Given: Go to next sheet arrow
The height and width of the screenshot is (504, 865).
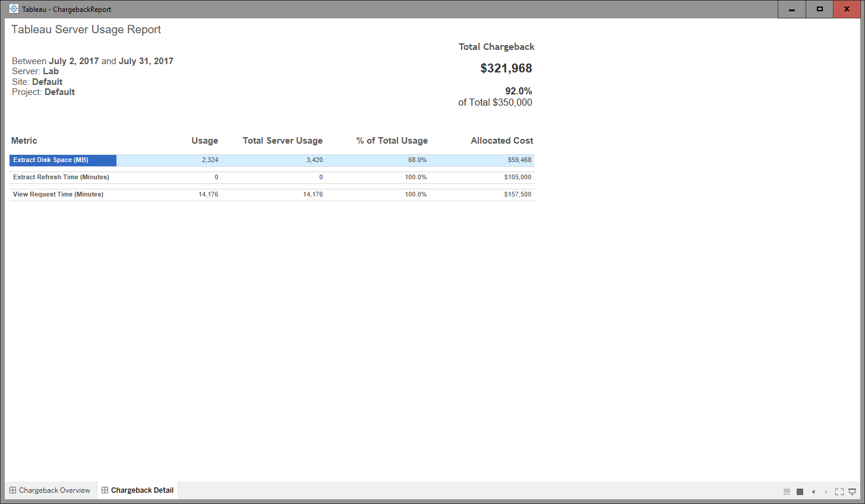Looking at the screenshot, I should [826, 492].
